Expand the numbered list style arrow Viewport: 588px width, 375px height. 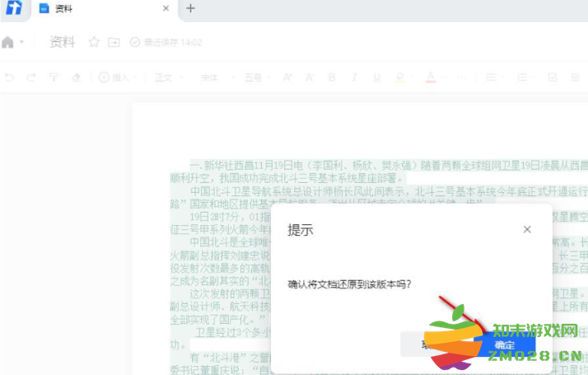(x=535, y=77)
